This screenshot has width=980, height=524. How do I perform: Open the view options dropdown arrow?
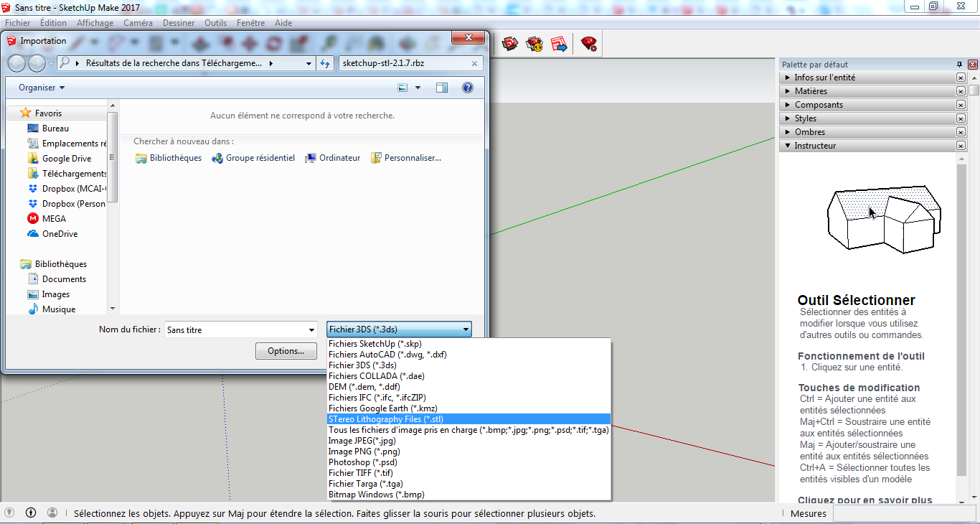[x=418, y=88]
